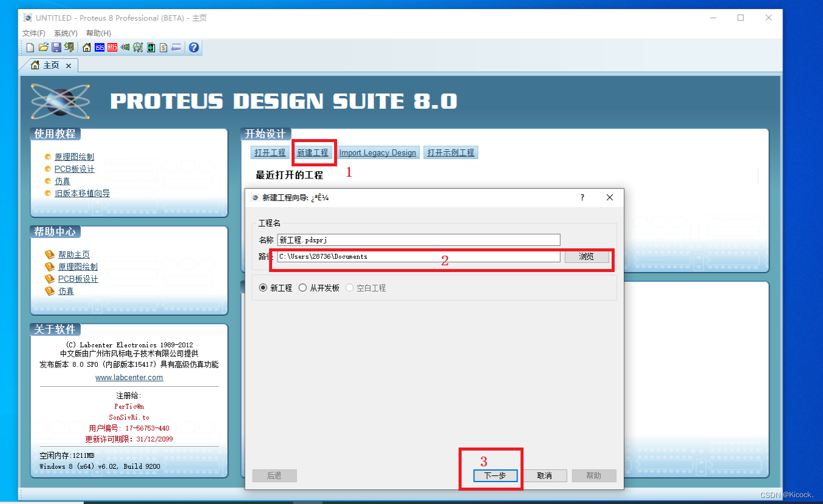This screenshot has width=823, height=504.
Task: Open Help via the blue question mark icon
Action: [x=193, y=47]
